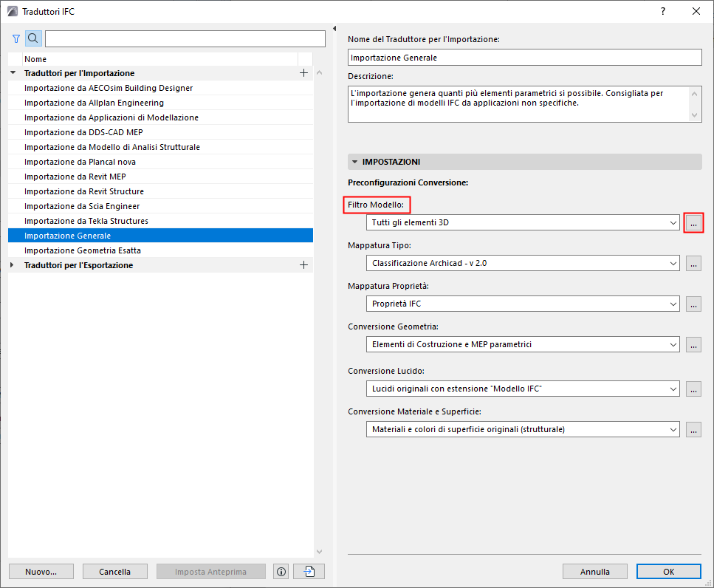Select Importazione da Scia Engineer
The image size is (714, 588).
point(160,206)
